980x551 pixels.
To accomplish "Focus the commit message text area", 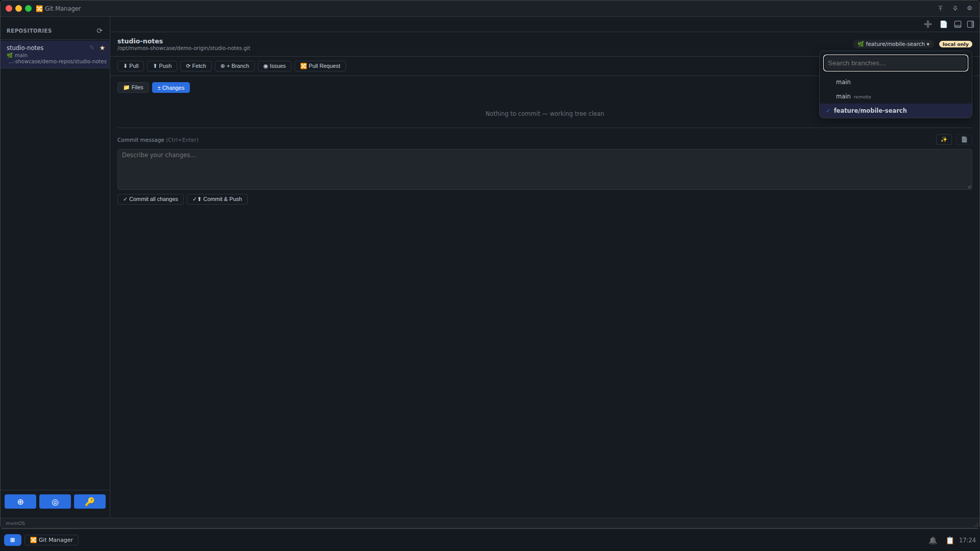I will (x=545, y=169).
